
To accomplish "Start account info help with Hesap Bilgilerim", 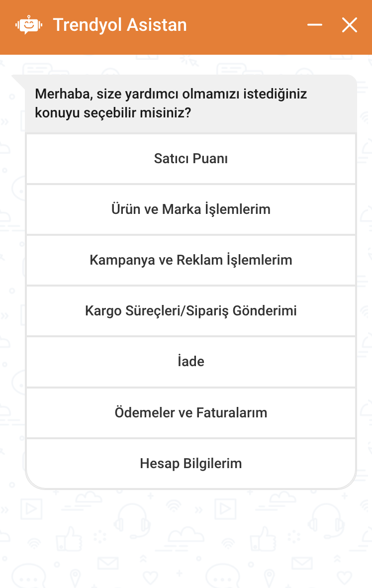I will tap(191, 464).
